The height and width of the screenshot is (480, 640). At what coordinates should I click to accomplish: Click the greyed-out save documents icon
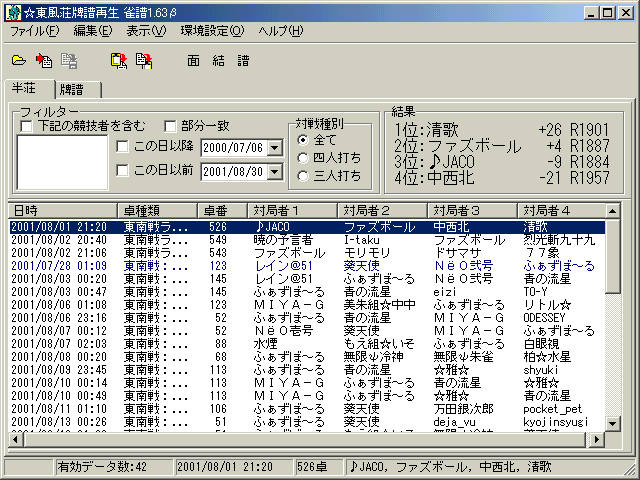[69, 60]
